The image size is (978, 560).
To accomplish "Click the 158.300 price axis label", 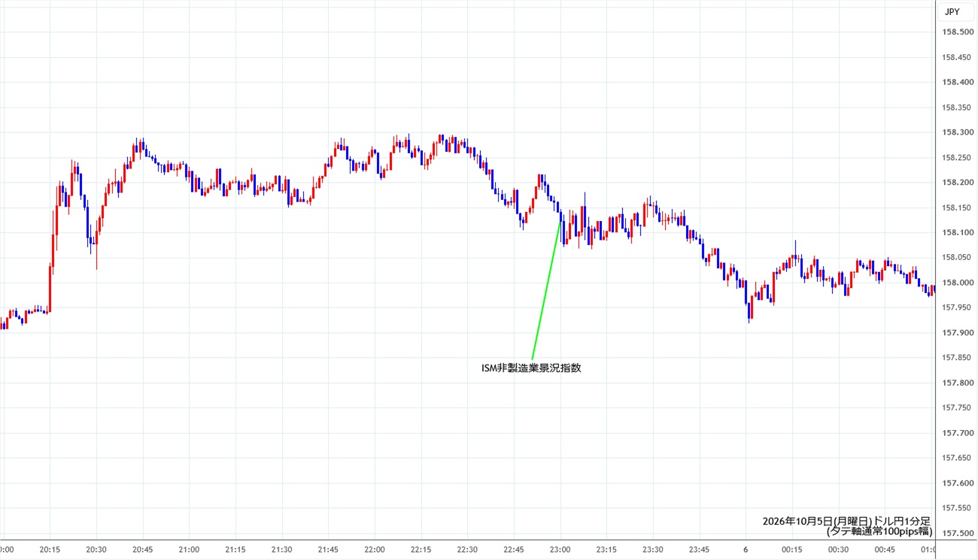I will (958, 132).
